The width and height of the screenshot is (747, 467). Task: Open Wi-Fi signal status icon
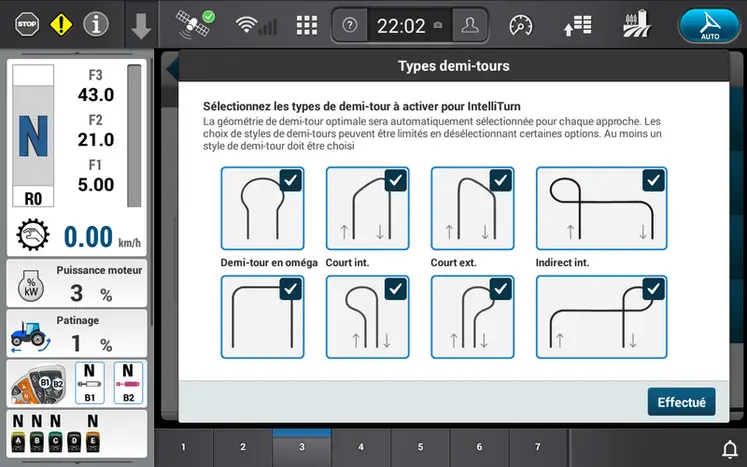(x=256, y=25)
